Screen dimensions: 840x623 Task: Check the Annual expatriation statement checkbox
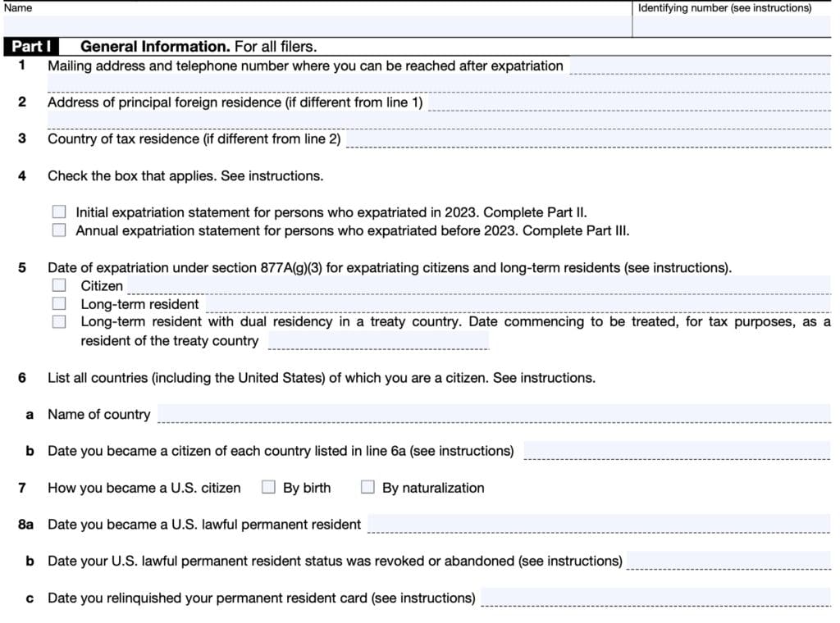(x=58, y=230)
